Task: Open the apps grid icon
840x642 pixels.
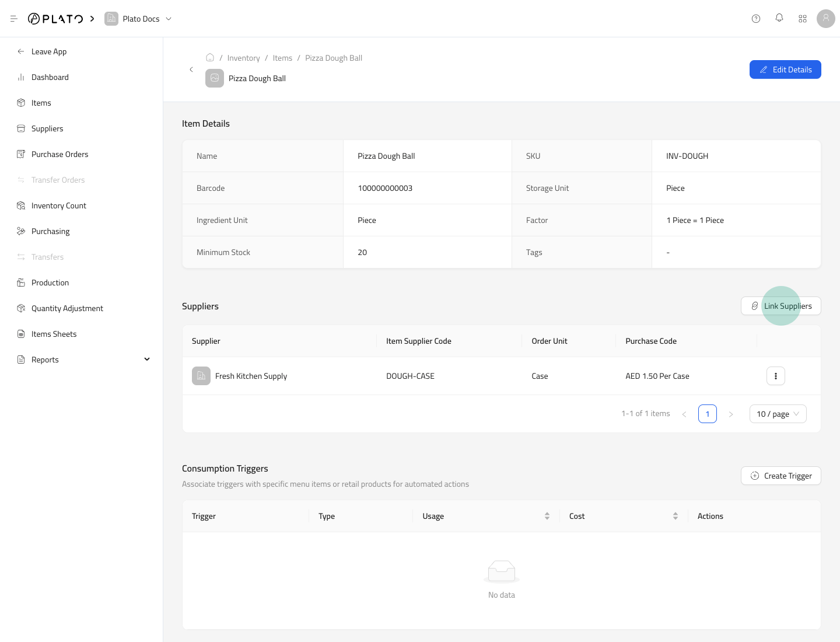Action: [x=803, y=19]
